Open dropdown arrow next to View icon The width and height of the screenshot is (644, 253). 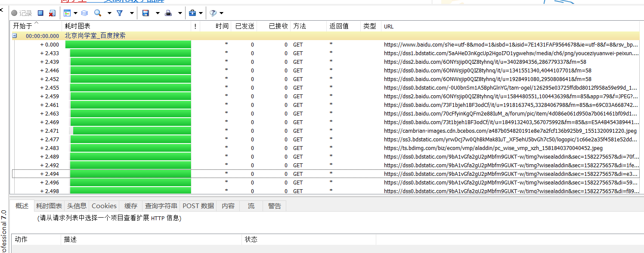pos(75,13)
